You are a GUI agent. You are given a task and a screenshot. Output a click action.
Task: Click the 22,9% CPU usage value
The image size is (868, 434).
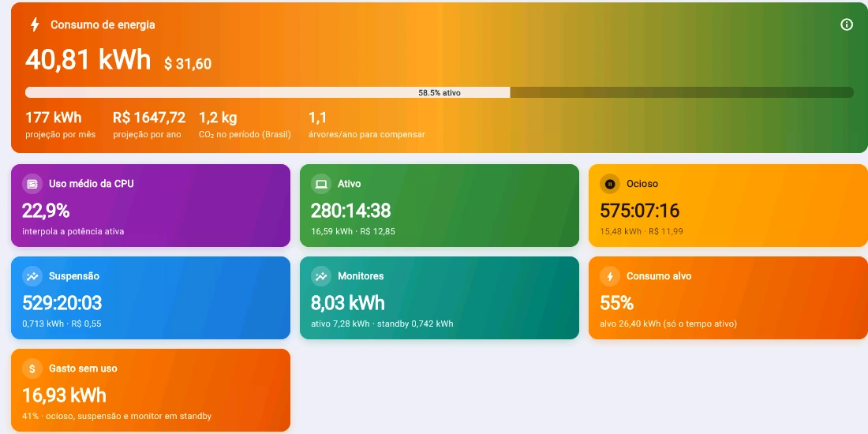coord(46,211)
